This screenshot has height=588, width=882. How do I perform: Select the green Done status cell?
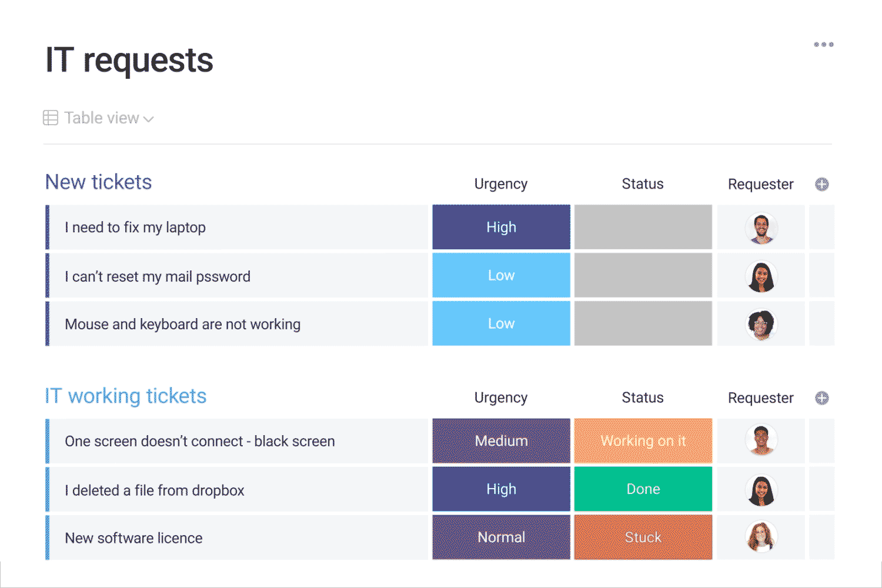643,489
